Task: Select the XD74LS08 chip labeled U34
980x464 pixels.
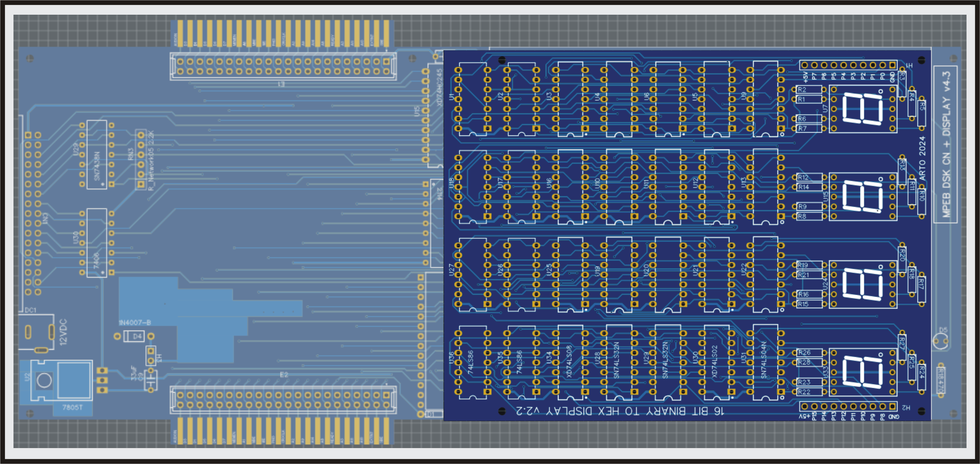Action: [x=570, y=362]
